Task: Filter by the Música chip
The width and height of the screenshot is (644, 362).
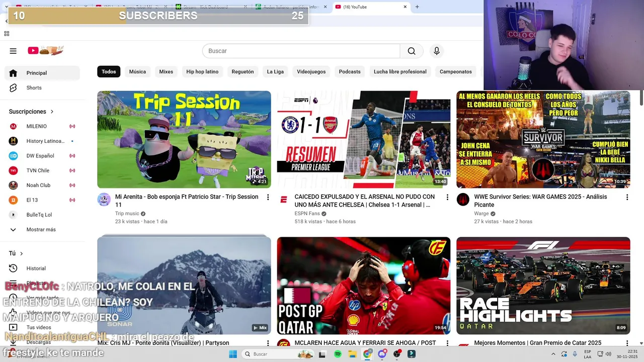Action: pyautogui.click(x=137, y=71)
